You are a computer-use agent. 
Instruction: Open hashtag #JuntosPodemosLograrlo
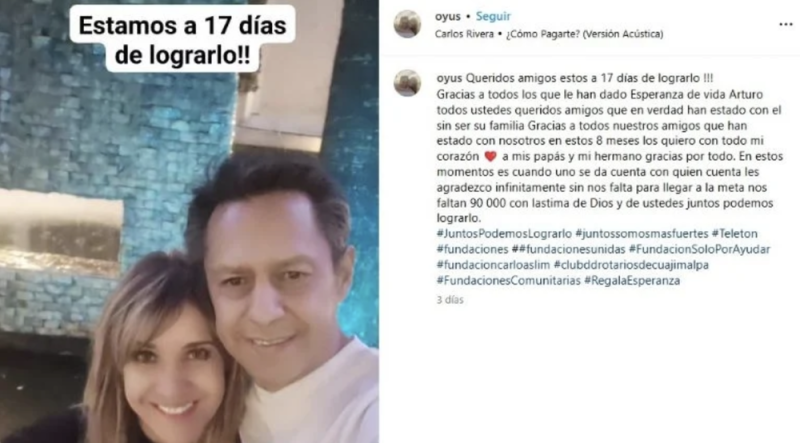click(x=504, y=234)
